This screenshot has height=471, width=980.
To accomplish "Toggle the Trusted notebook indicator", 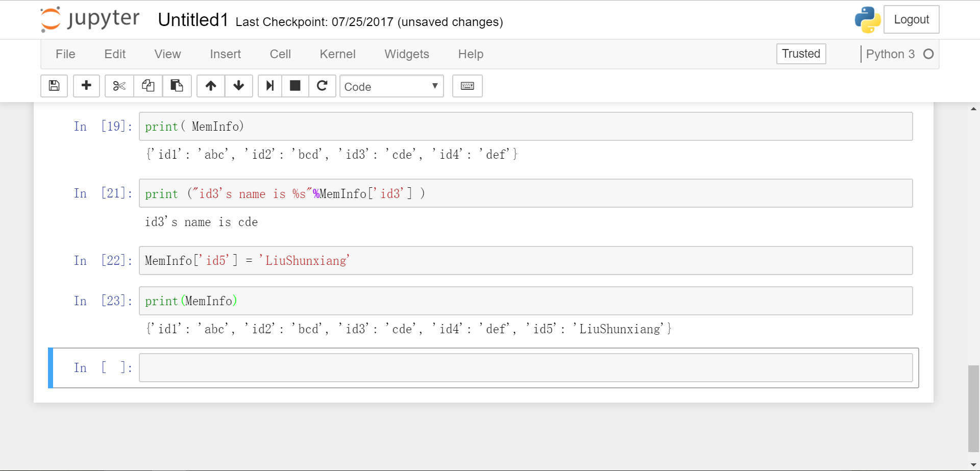I will (801, 54).
